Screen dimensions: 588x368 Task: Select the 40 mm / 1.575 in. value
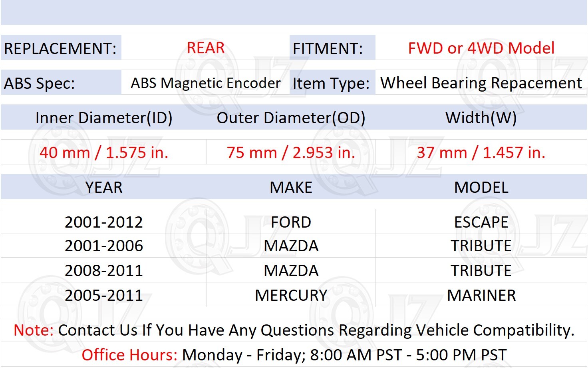click(104, 152)
